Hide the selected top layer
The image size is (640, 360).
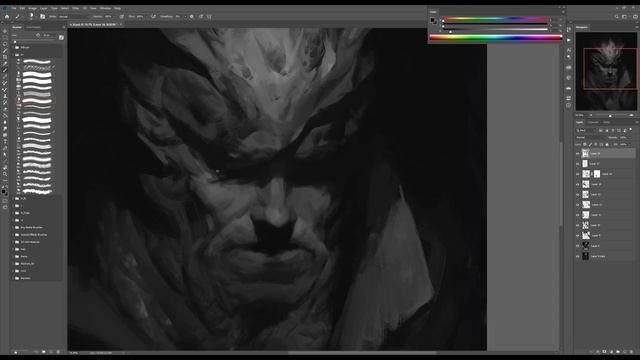[578, 153]
